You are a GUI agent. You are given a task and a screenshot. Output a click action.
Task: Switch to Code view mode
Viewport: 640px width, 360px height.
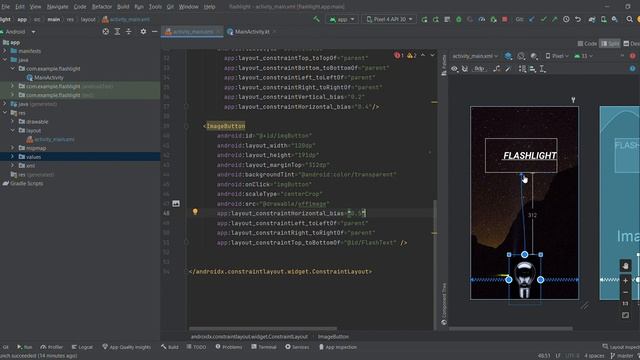(587, 44)
